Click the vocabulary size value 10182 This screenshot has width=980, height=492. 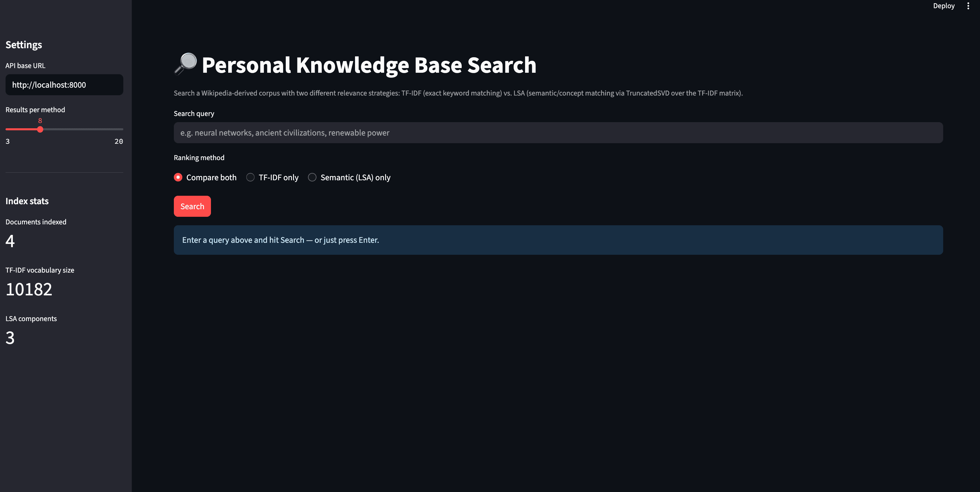[x=29, y=289]
